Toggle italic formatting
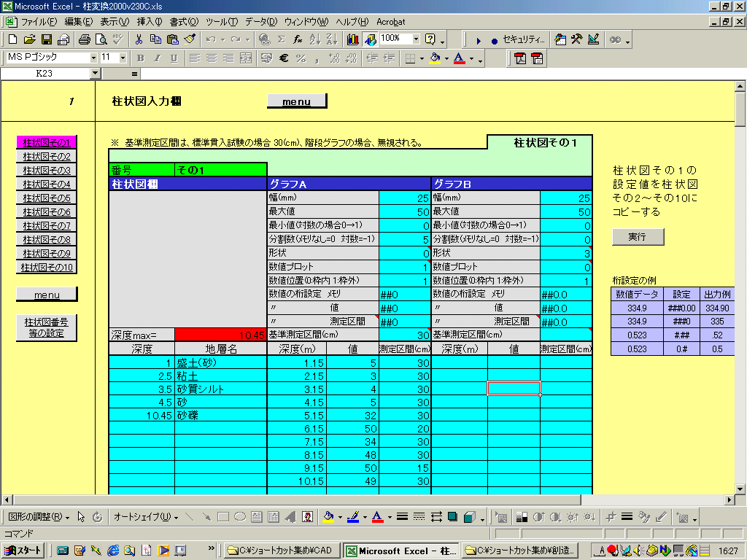Image resolution: width=747 pixels, height=560 pixels. [158, 58]
